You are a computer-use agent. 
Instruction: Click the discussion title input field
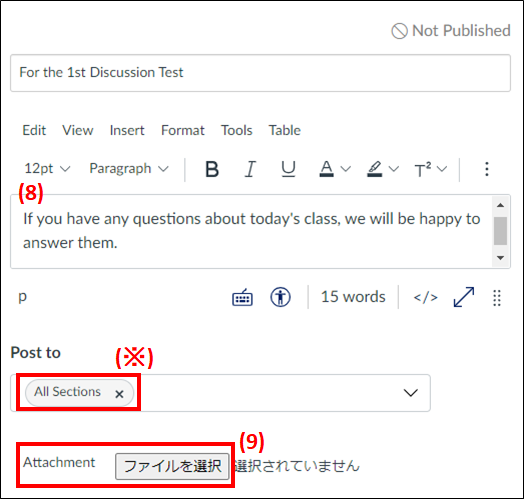(x=260, y=73)
